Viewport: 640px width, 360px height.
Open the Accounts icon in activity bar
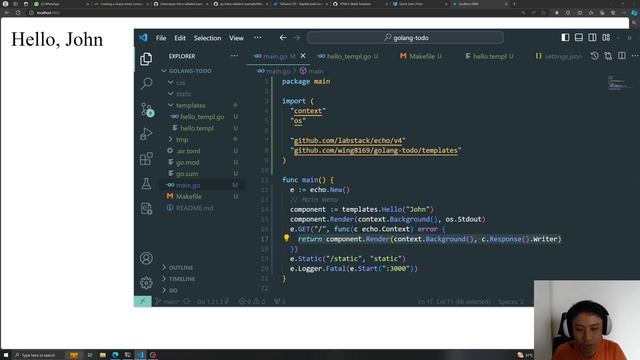pyautogui.click(x=146, y=258)
